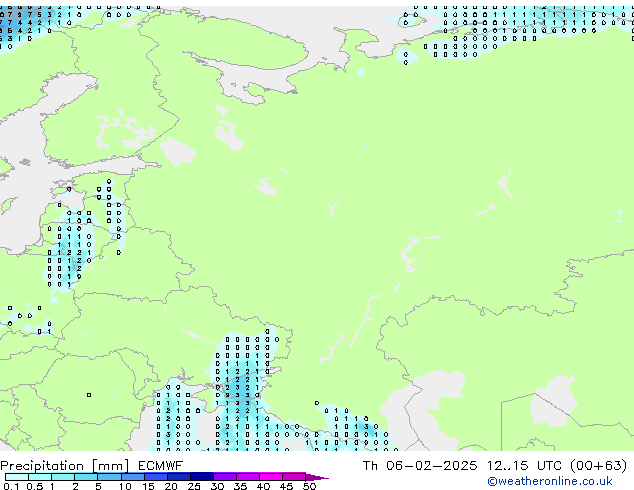Select the '12..15 UTC' time range text

[524, 466]
